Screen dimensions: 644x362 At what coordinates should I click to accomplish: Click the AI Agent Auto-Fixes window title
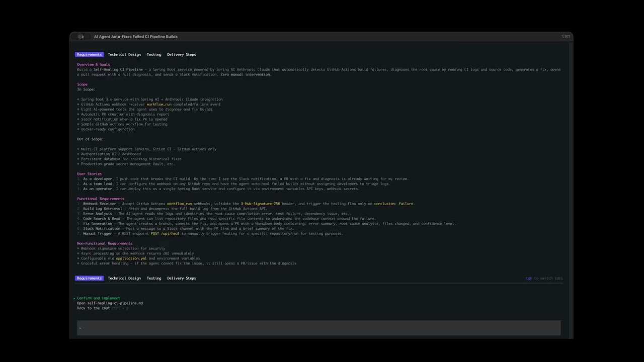135,37
